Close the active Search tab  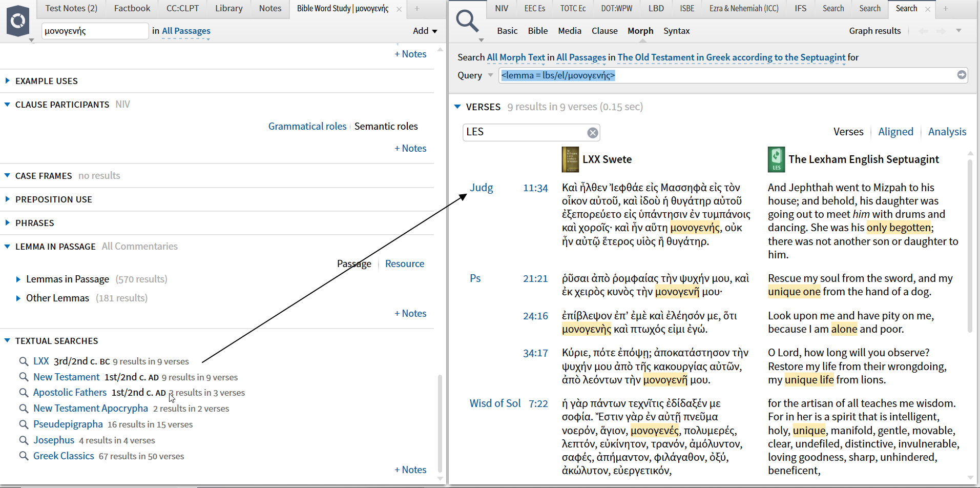point(927,9)
